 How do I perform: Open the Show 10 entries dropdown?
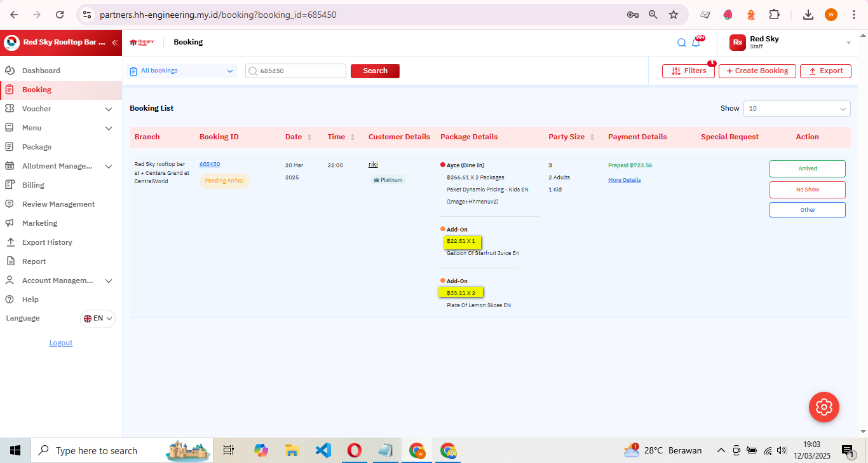click(x=796, y=109)
